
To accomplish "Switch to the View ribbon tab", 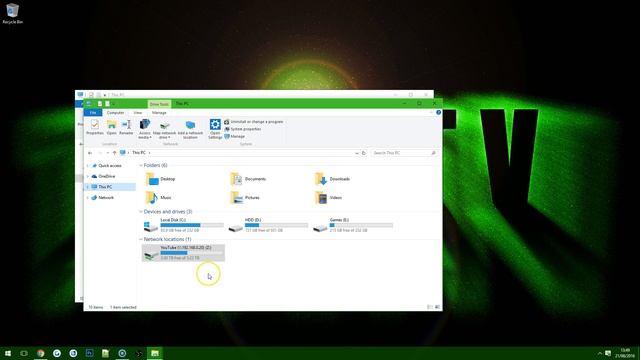I will click(138, 113).
